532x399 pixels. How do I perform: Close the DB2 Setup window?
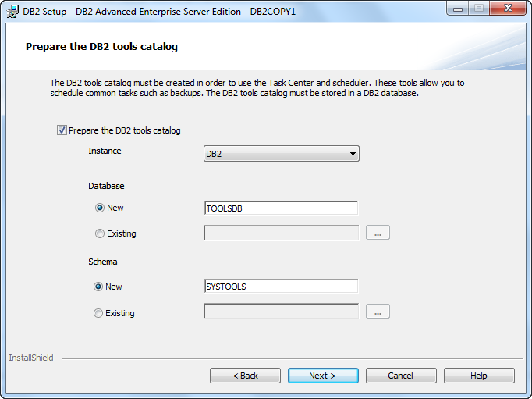[x=508, y=9]
